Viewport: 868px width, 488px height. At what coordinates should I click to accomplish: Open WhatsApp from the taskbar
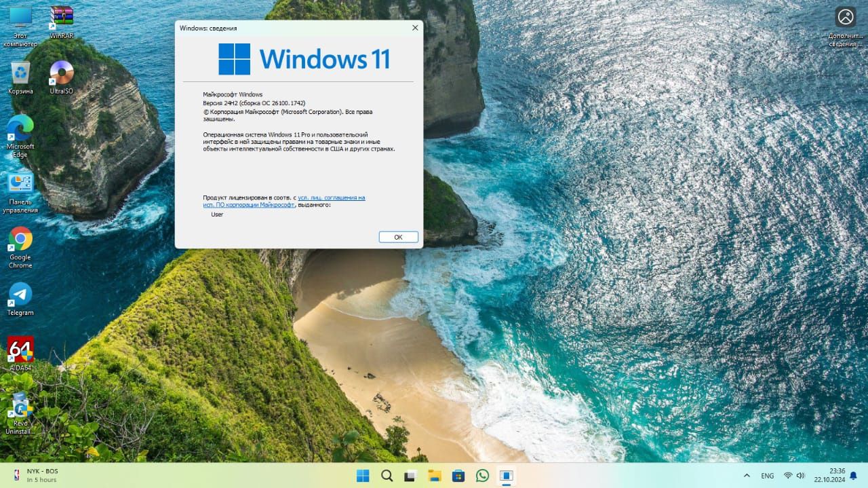click(x=482, y=476)
